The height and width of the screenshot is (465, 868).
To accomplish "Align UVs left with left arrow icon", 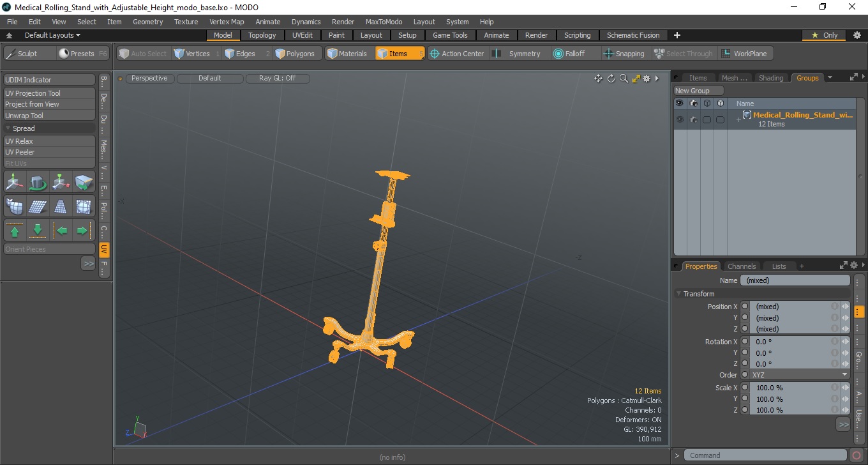I will tap(61, 230).
